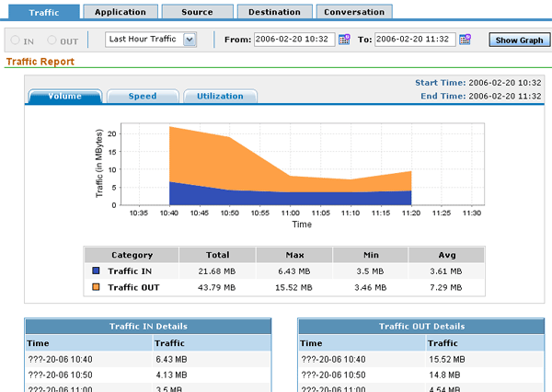Viewport: 552px width, 392px height.
Task: Switch graph to Speed view
Action: (142, 96)
